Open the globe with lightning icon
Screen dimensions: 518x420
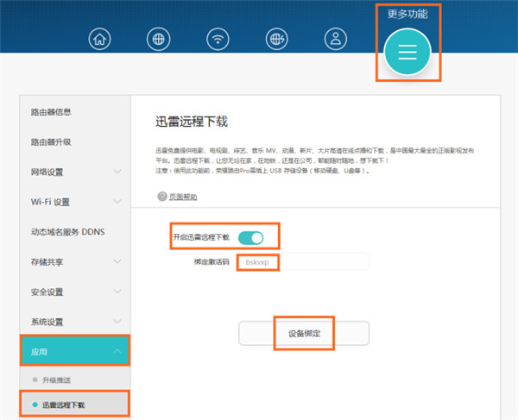coord(277,40)
